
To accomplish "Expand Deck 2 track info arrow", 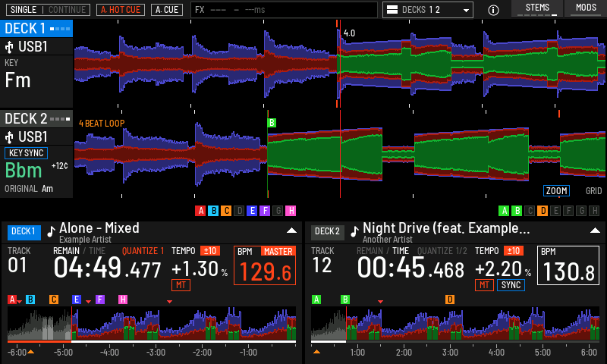I will coord(595,231).
